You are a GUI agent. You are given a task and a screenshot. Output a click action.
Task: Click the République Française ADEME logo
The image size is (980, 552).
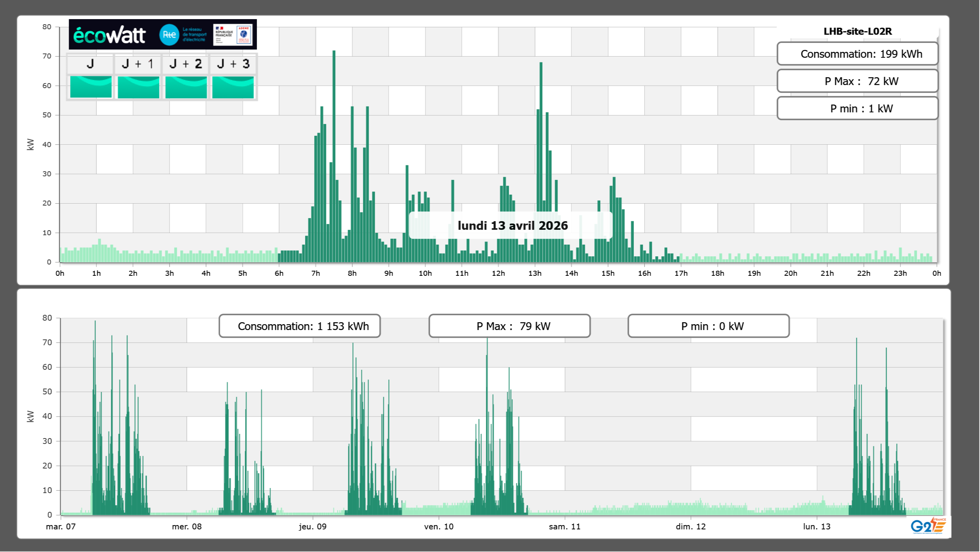click(233, 35)
